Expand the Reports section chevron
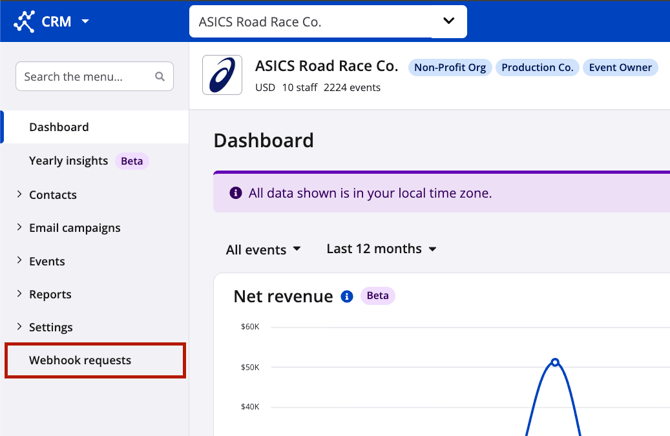670x436 pixels. 19,294
